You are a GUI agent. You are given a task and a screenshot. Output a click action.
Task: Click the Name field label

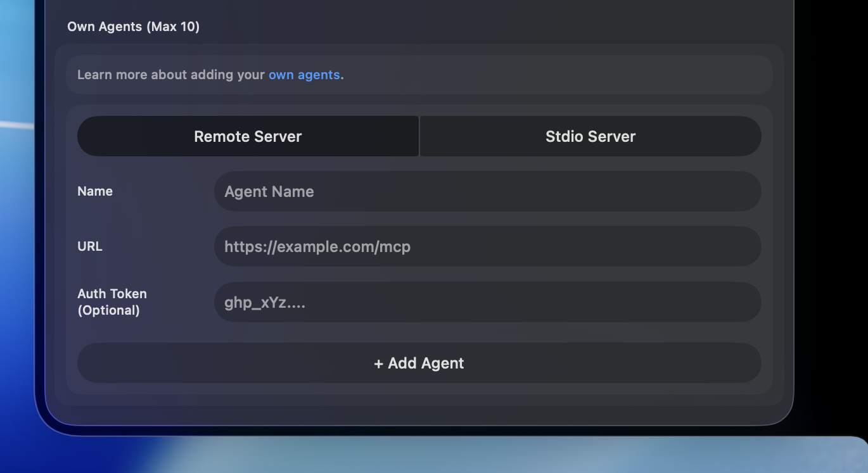[x=95, y=191]
